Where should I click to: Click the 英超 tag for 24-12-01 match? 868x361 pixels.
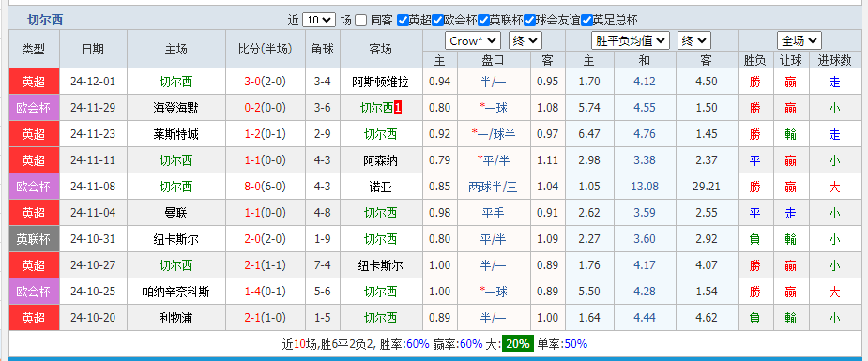coord(34,82)
